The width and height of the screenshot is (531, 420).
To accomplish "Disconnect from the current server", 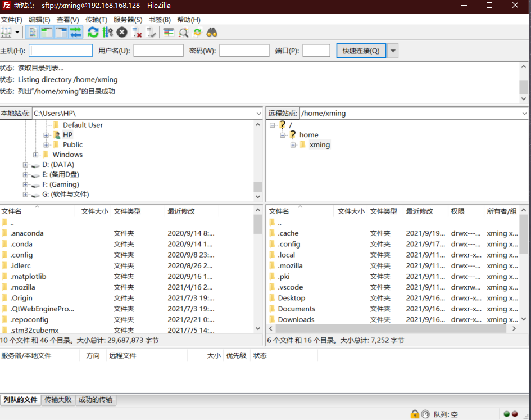I will [x=137, y=32].
